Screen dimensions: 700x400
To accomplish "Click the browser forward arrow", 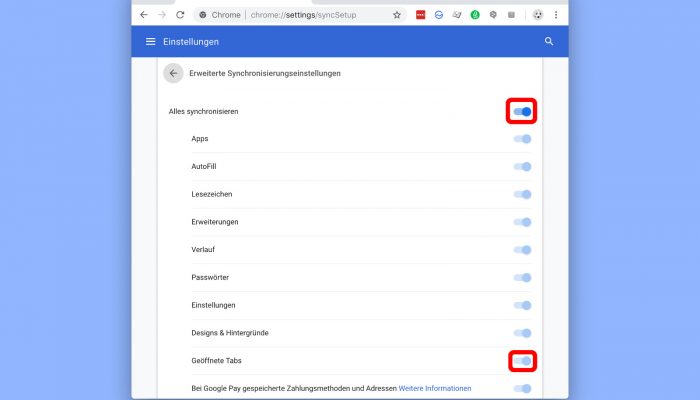I will (162, 15).
